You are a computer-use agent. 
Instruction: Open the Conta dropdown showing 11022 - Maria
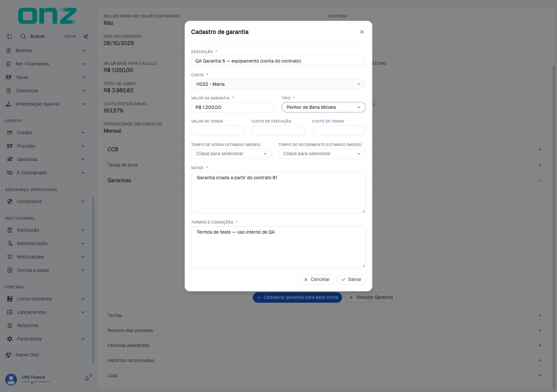tap(278, 84)
